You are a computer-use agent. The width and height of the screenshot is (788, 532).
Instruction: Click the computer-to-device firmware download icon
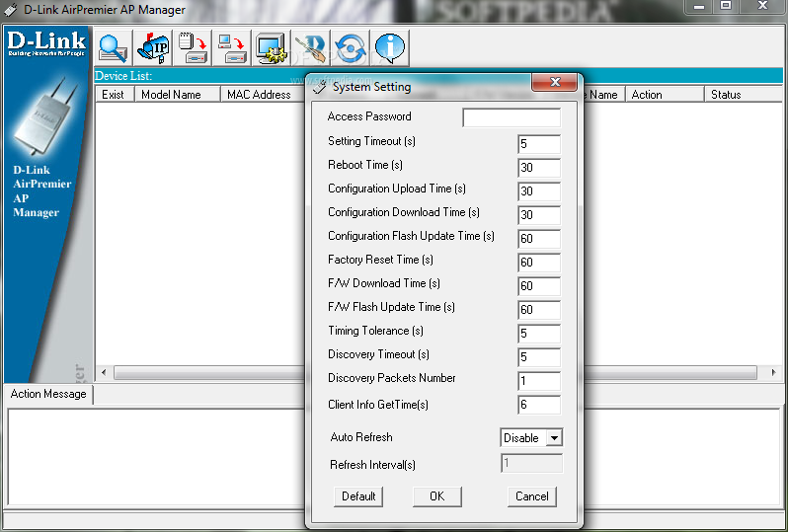[232, 48]
